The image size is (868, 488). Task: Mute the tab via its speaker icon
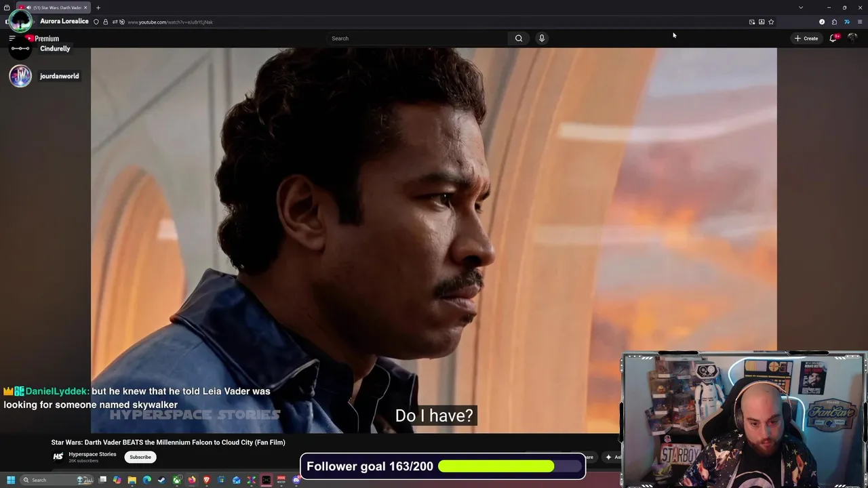click(x=28, y=7)
